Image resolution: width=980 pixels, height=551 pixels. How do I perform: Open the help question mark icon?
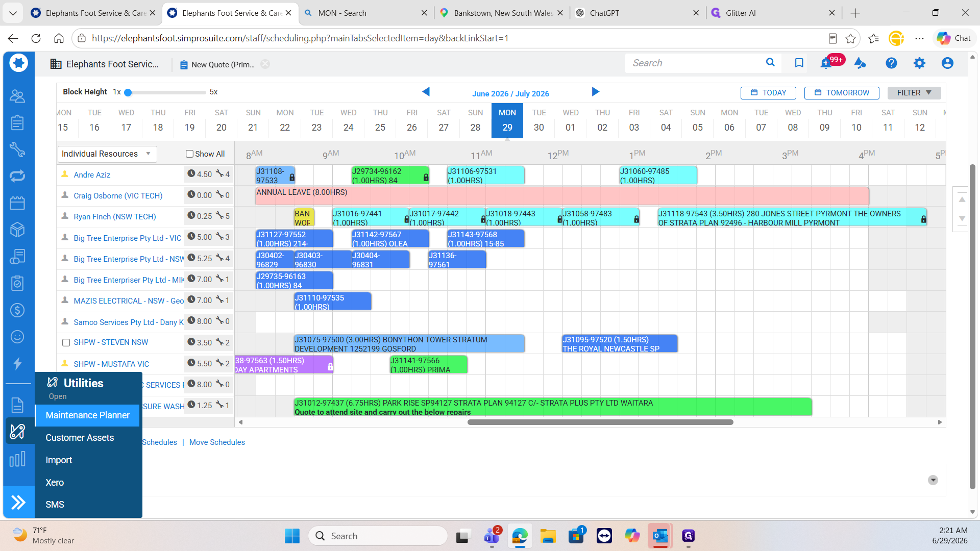point(891,63)
